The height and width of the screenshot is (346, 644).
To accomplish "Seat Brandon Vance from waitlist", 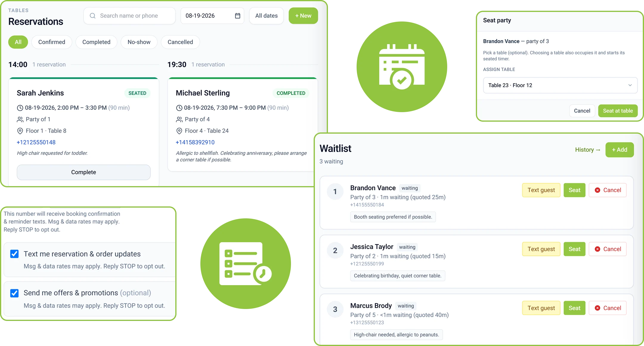I will point(574,190).
